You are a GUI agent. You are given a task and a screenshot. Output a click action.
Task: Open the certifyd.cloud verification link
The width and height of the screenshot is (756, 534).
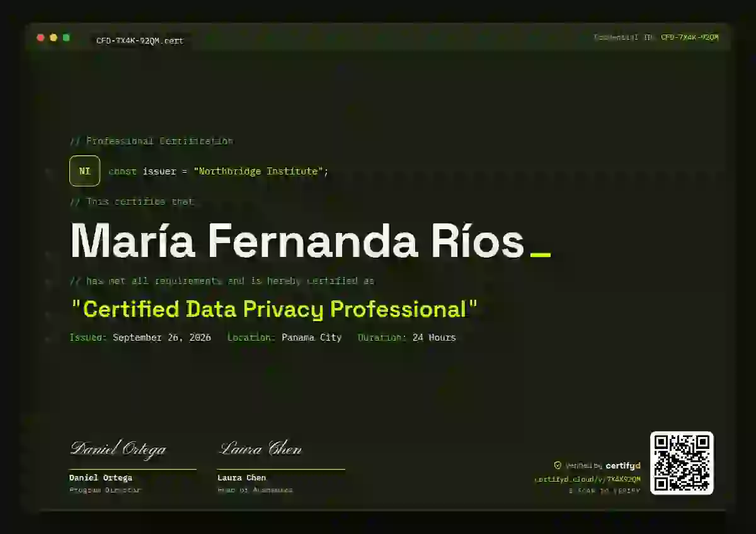point(587,479)
